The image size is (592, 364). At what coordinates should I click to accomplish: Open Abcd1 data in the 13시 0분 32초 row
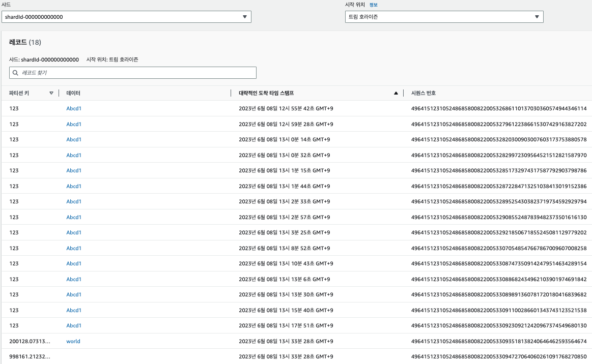click(x=74, y=155)
